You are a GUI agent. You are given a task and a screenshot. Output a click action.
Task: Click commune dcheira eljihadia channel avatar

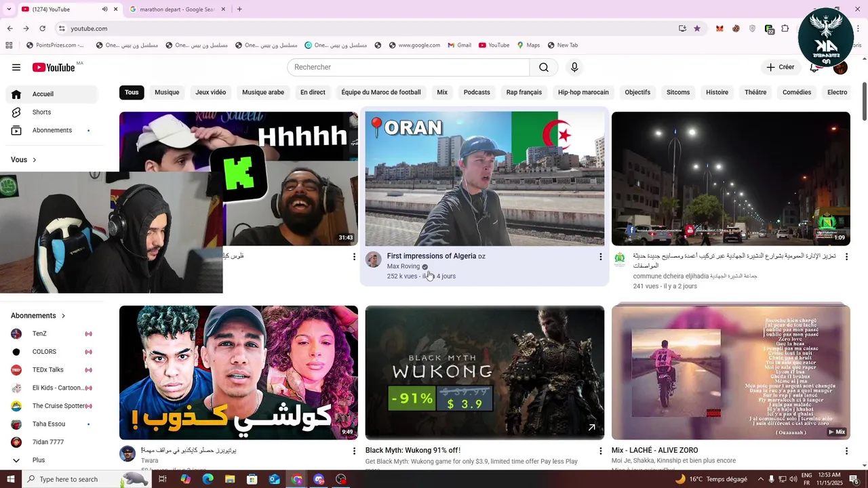pos(619,260)
